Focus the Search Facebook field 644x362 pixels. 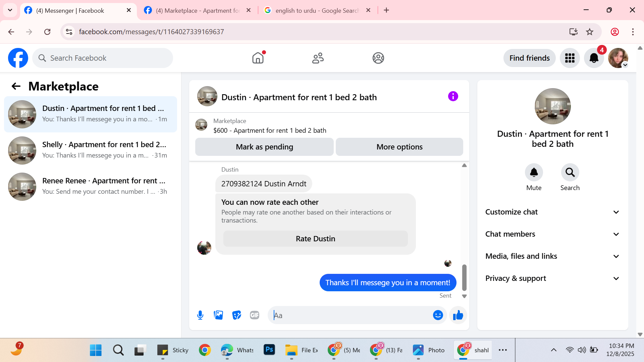pyautogui.click(x=103, y=58)
